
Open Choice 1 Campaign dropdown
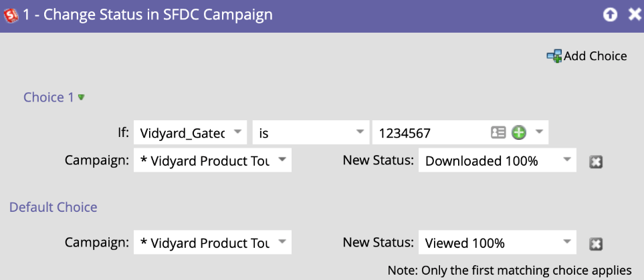(213, 160)
